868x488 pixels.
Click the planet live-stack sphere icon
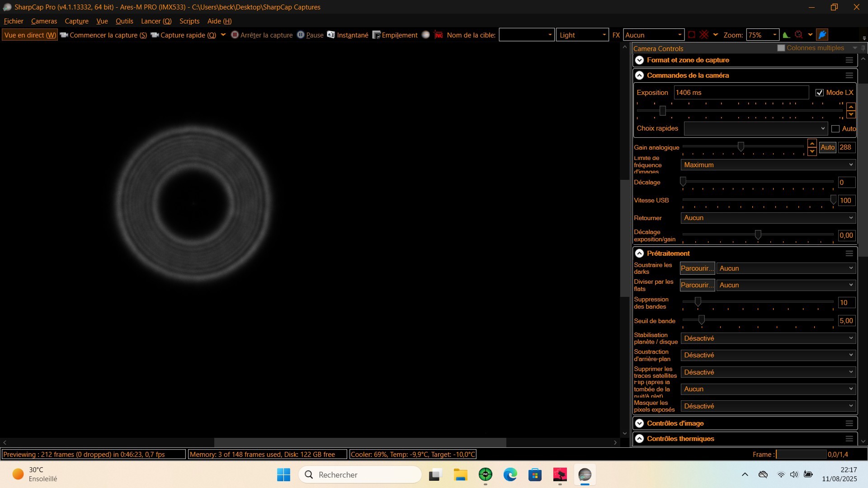coord(425,35)
